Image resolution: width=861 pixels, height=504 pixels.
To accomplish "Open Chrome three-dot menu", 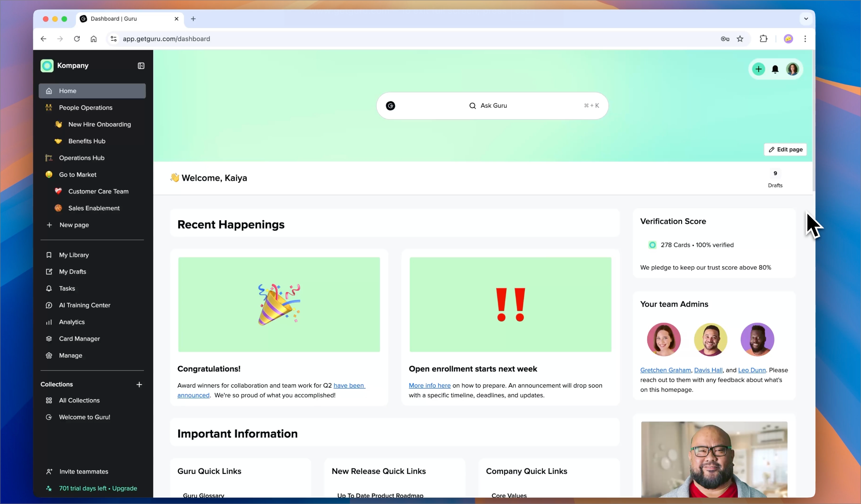I will 805,39.
